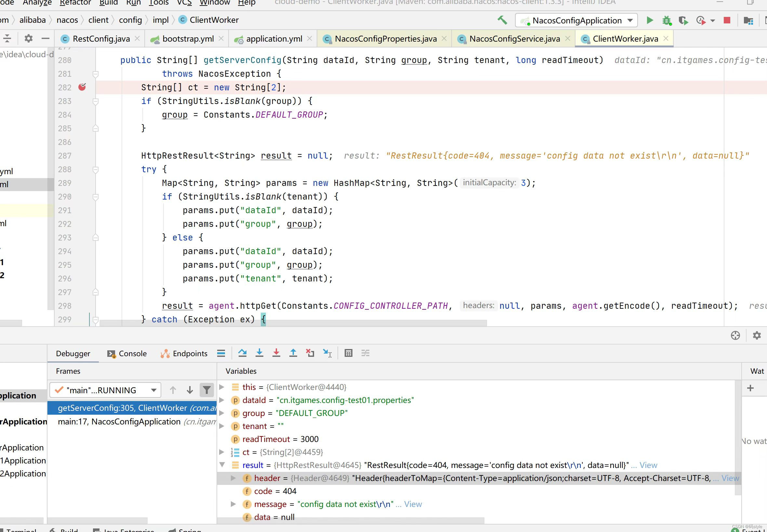Expand the ct String array variable
Screen dimensions: 767x532
click(222, 452)
